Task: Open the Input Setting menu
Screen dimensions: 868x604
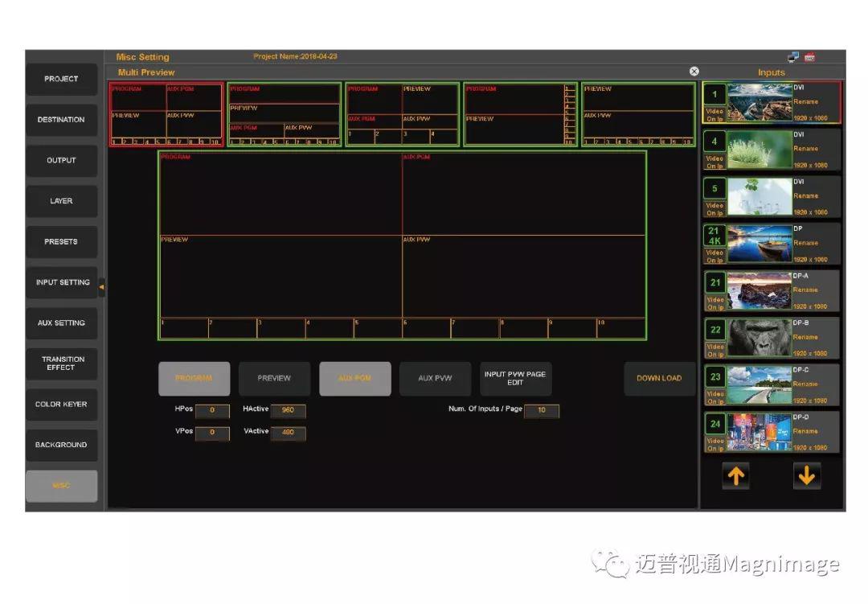Action: 62,282
